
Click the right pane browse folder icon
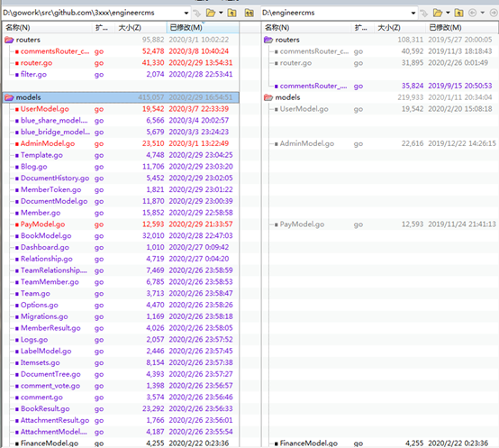point(438,13)
